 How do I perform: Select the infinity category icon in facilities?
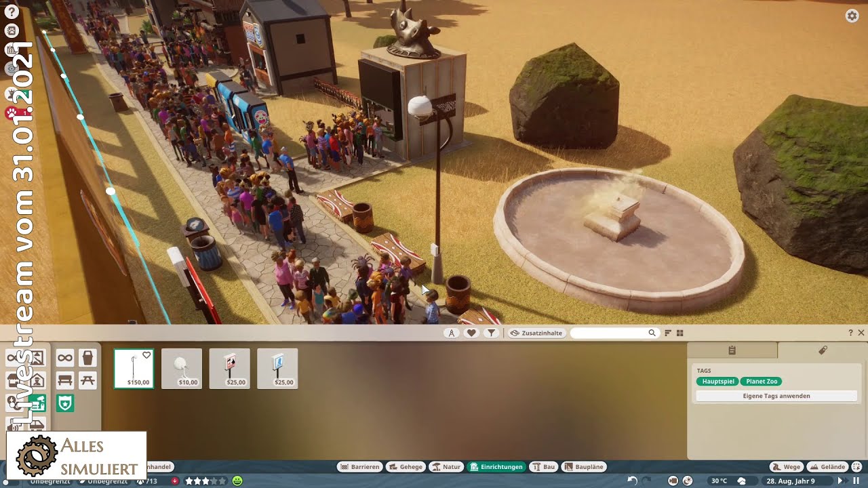point(65,358)
